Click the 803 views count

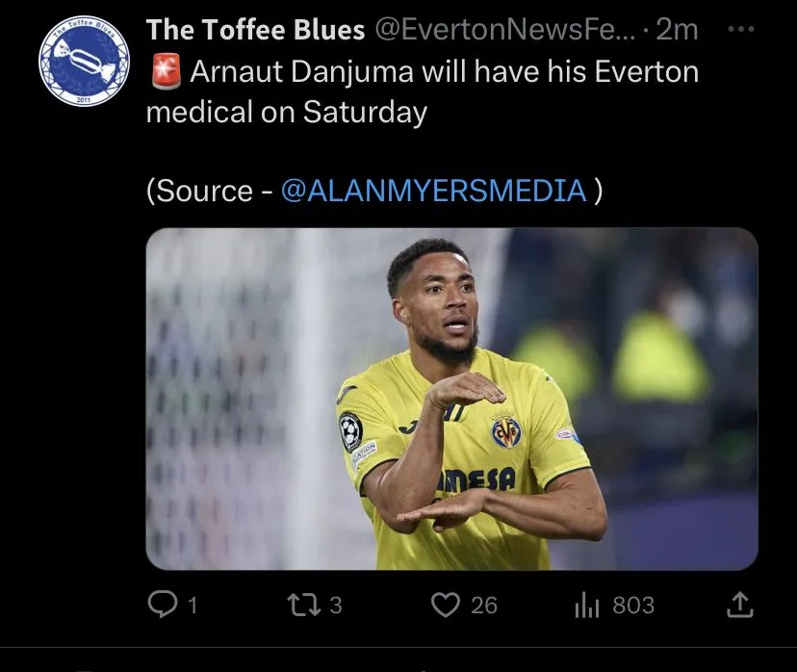click(x=633, y=606)
